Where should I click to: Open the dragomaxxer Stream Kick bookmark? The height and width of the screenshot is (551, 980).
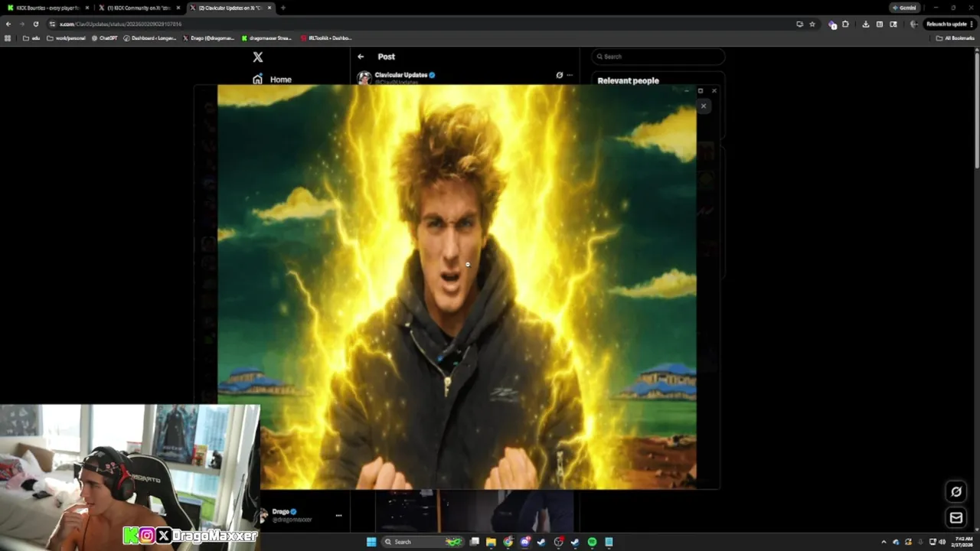tap(267, 37)
